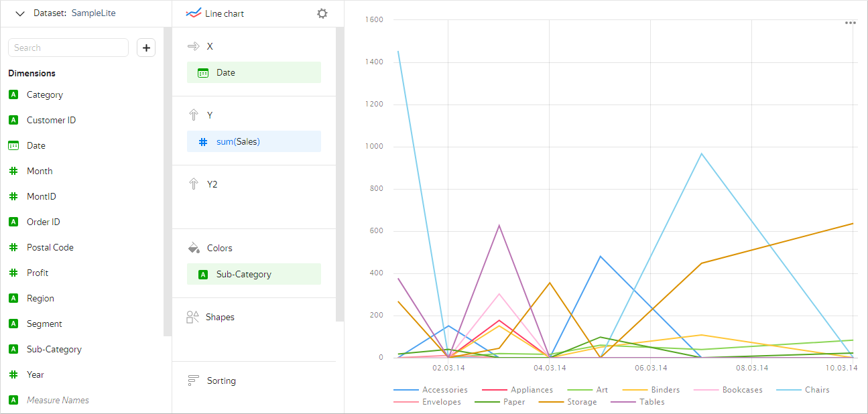Click the dataset field Search box
The height and width of the screenshot is (414, 868).
(x=68, y=48)
